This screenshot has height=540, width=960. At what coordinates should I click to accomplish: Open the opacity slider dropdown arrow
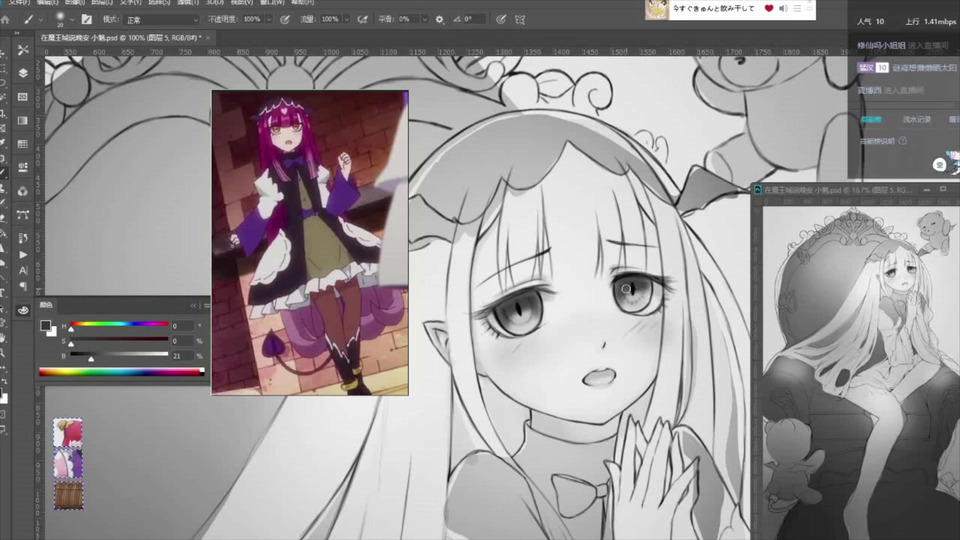269,20
